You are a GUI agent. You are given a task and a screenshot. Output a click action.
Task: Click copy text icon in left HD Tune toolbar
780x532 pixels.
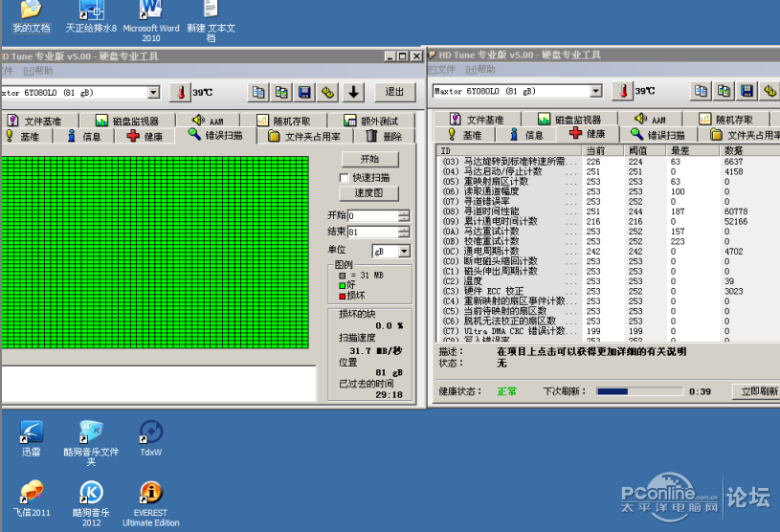pos(258,93)
